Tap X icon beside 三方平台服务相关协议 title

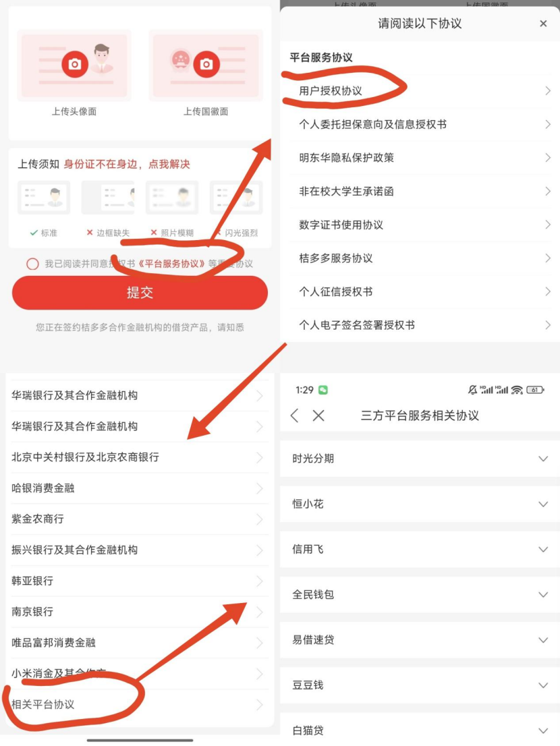[x=318, y=415]
